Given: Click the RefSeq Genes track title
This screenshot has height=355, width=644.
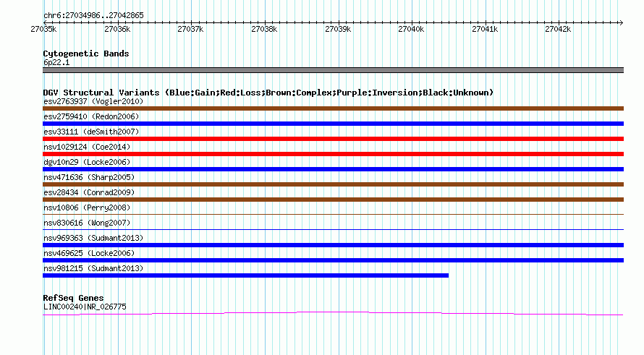Looking at the screenshot, I should pyautogui.click(x=73, y=298).
